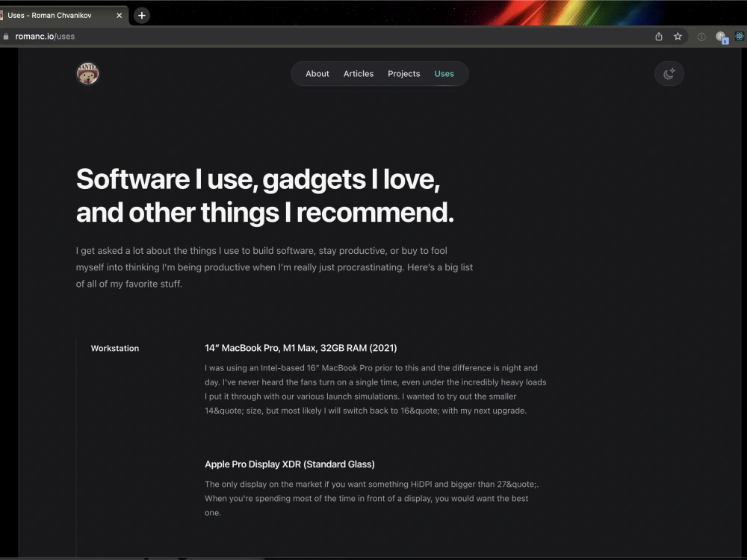747x560 pixels.
Task: Bookmark this page with the star icon
Action: 678,36
